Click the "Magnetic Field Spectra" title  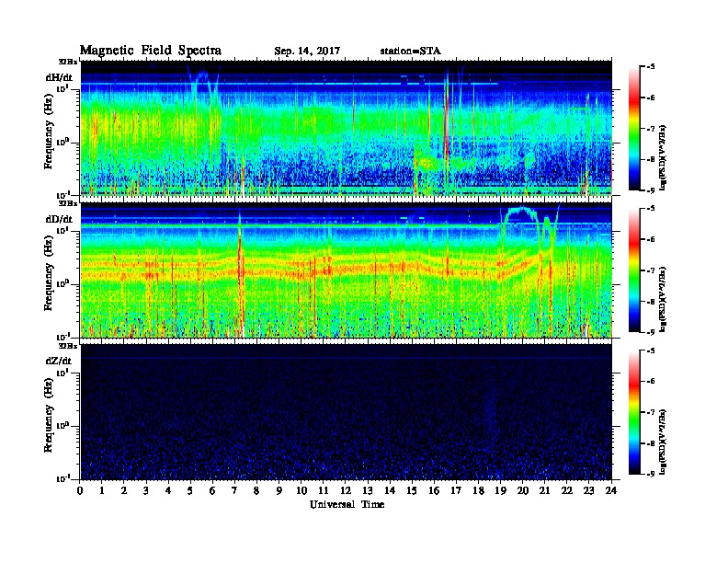click(x=151, y=51)
